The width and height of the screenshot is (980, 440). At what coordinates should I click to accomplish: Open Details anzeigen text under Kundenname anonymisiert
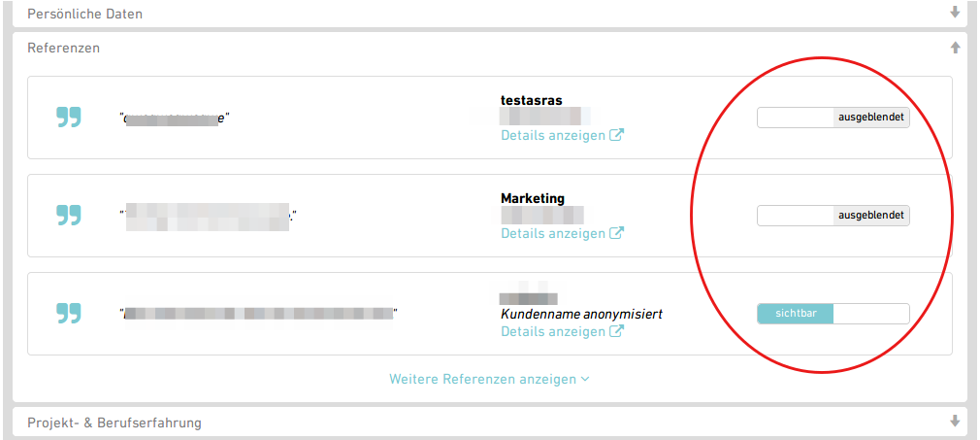[553, 331]
